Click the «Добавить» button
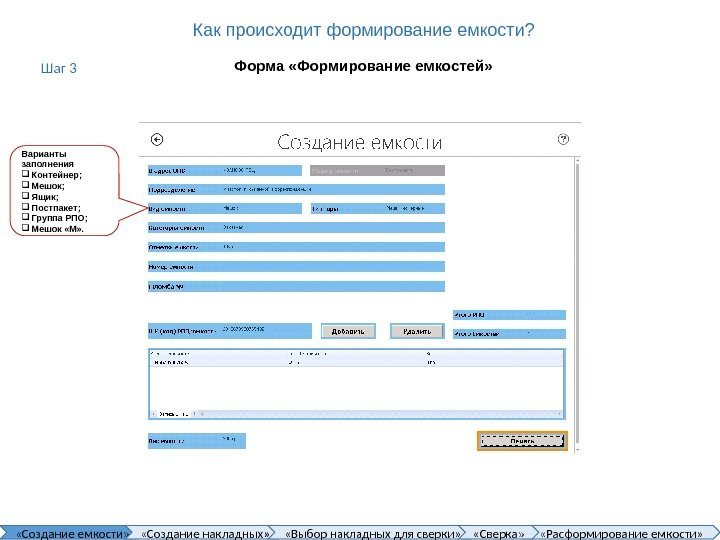 point(348,331)
